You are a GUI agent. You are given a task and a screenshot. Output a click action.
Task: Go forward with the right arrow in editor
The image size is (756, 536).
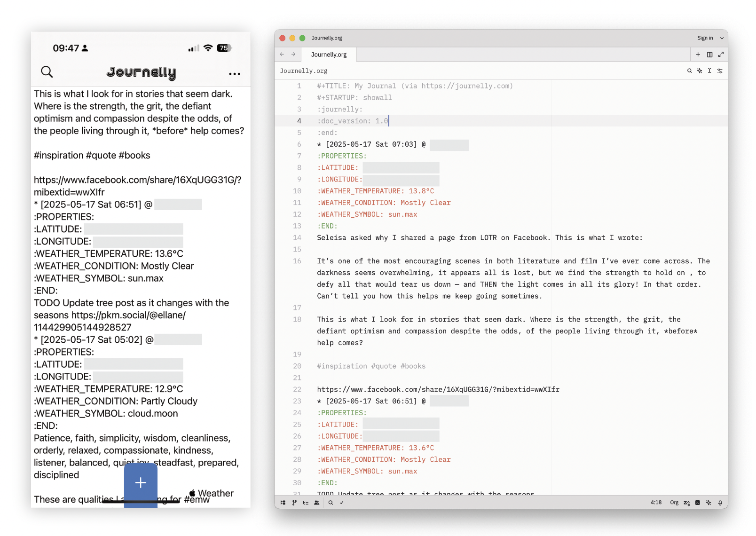tap(293, 55)
